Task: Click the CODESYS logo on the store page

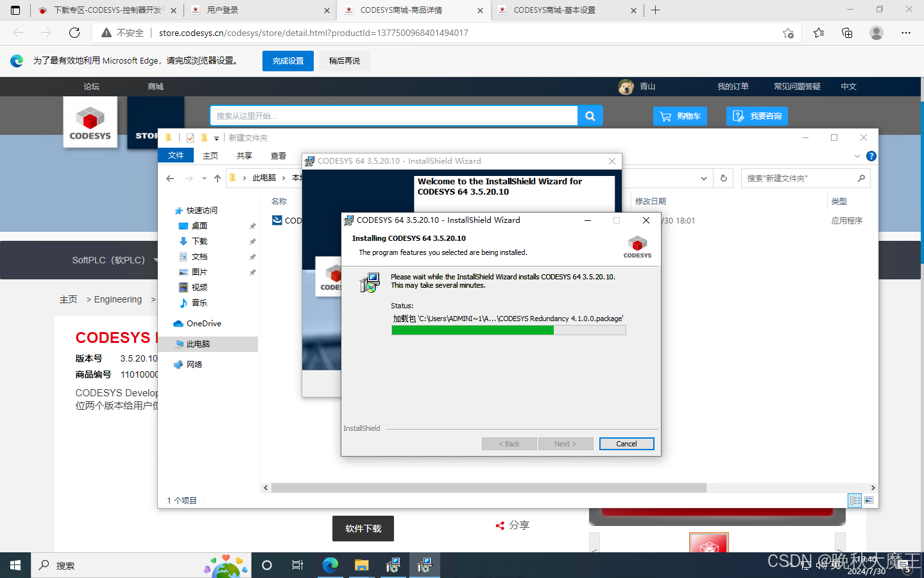Action: tap(90, 122)
